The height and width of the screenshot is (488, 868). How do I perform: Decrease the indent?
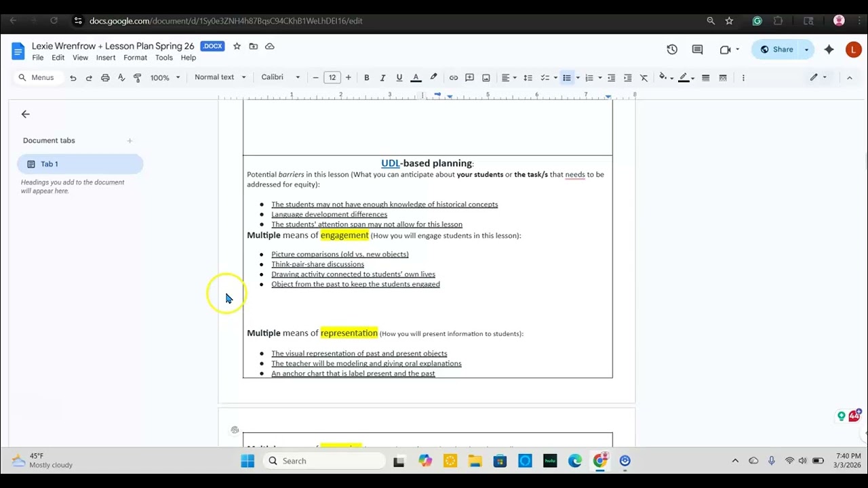coord(611,78)
